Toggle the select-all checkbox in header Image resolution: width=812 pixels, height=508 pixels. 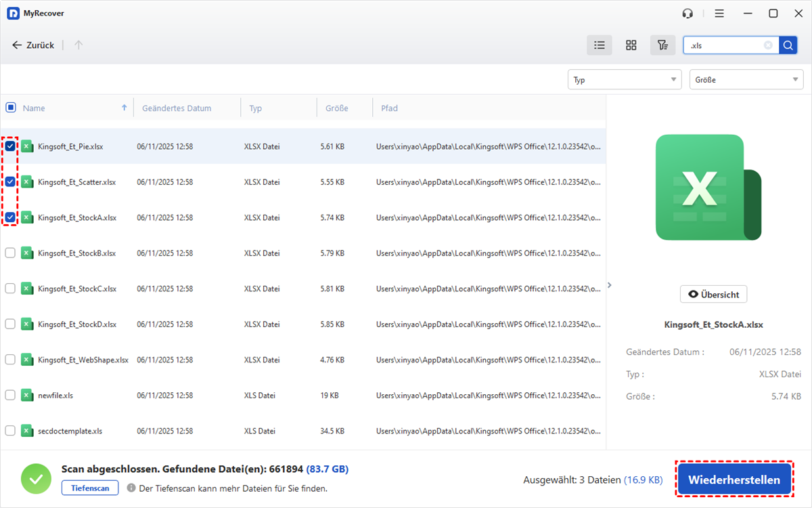pos(10,108)
